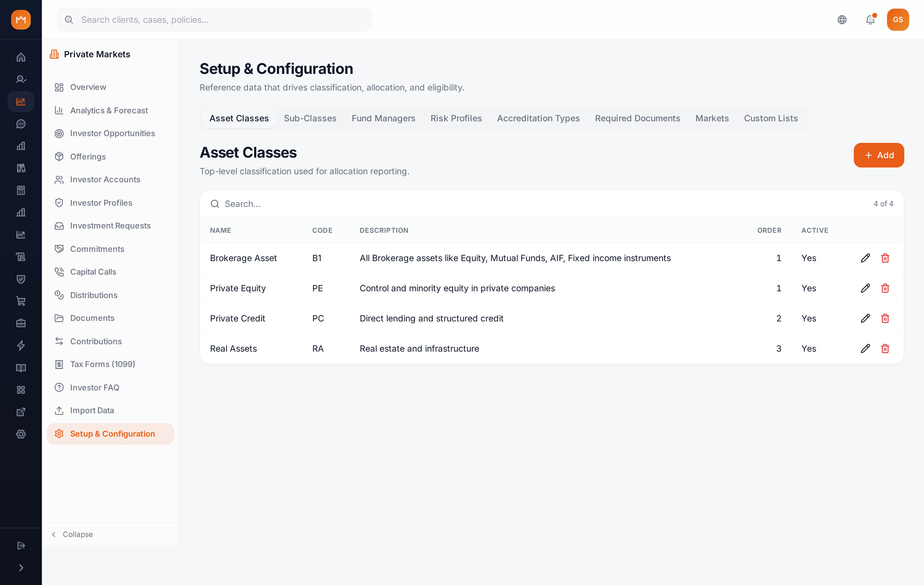This screenshot has height=585, width=924.
Task: Open the Custom Lists tab
Action: [x=771, y=119]
